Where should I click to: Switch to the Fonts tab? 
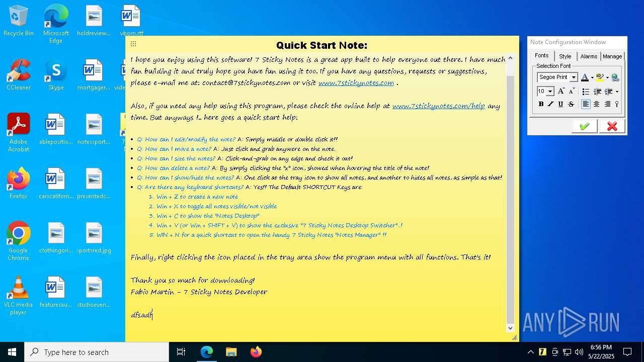pos(542,56)
